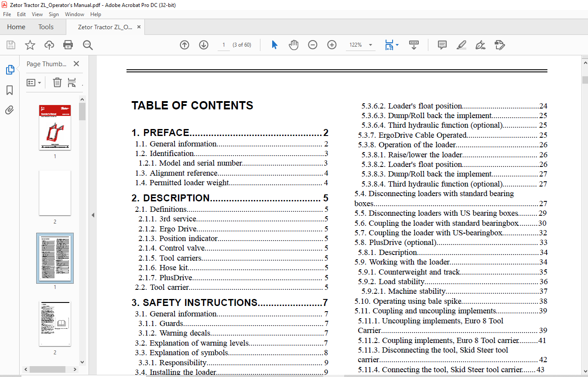
Task: Delete selected page with trash icon
Action: [57, 82]
